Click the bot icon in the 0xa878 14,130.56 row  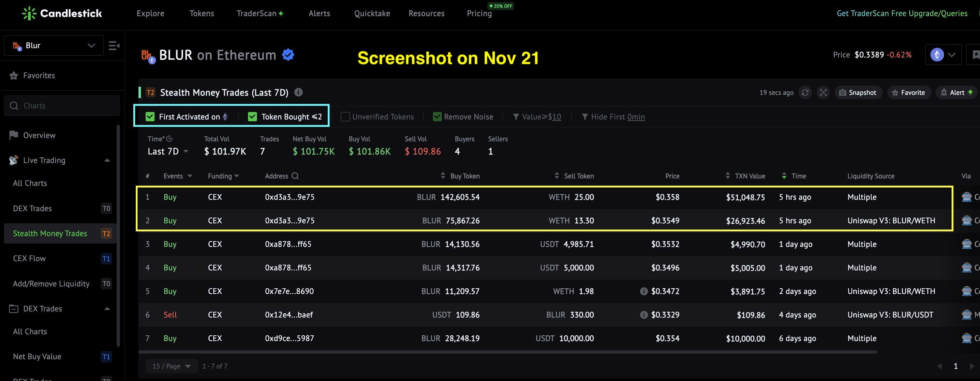pos(966,244)
